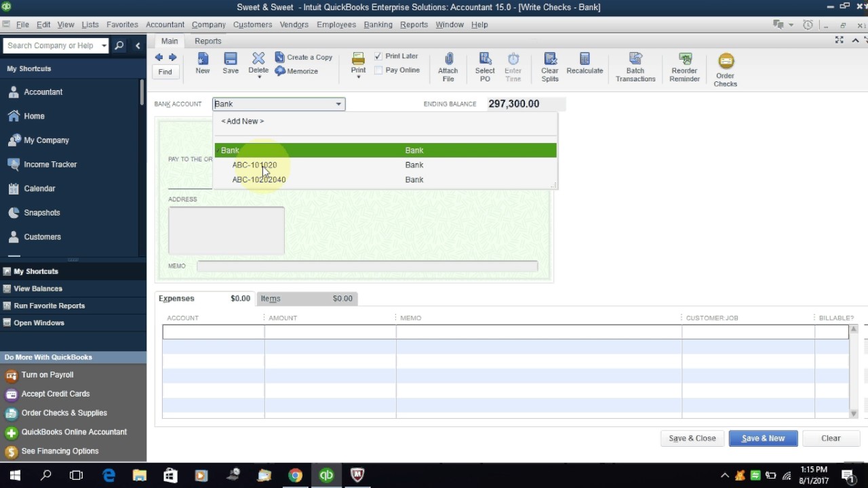
Task: Open the Vendors menu
Action: click(x=294, y=24)
